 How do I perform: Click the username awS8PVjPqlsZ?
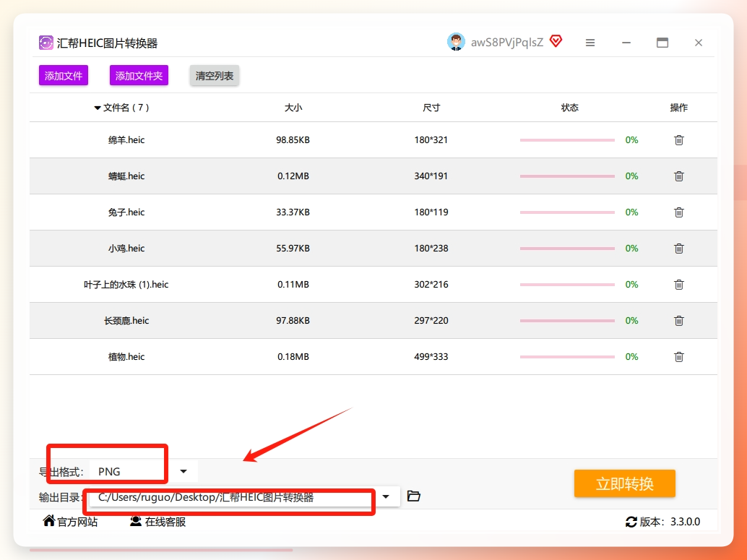pos(507,43)
